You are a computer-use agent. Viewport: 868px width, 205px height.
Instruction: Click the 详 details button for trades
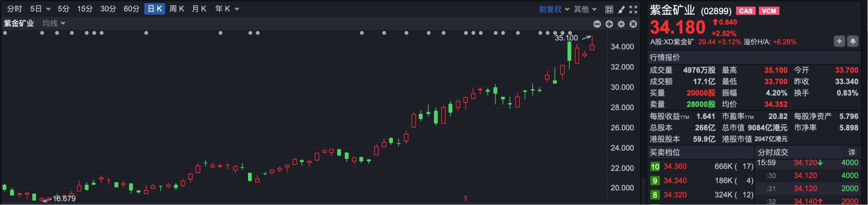pos(851,153)
